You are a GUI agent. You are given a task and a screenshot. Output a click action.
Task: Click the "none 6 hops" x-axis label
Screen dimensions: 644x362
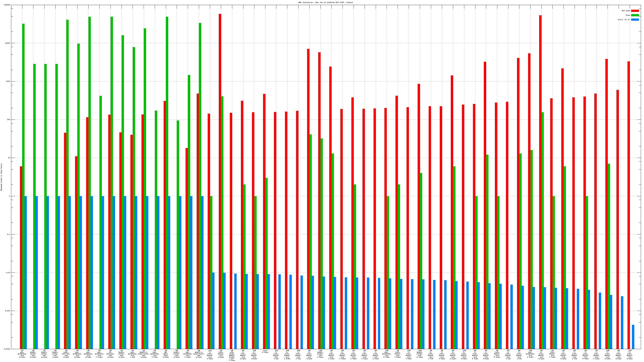coord(265,352)
